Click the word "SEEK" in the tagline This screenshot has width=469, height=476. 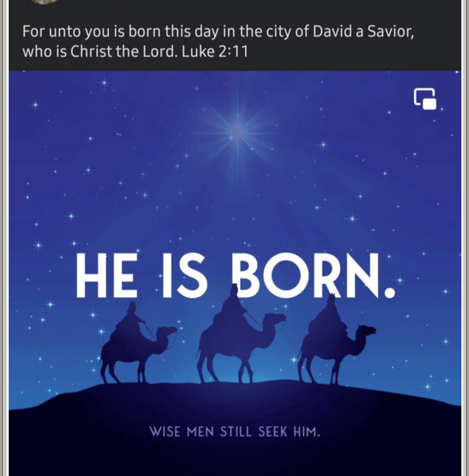click(x=273, y=432)
